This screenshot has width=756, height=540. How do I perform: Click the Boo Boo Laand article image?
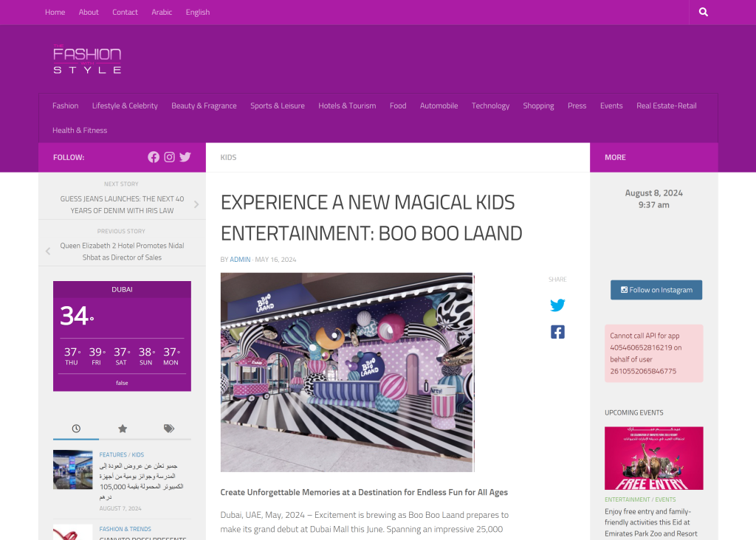coord(347,373)
